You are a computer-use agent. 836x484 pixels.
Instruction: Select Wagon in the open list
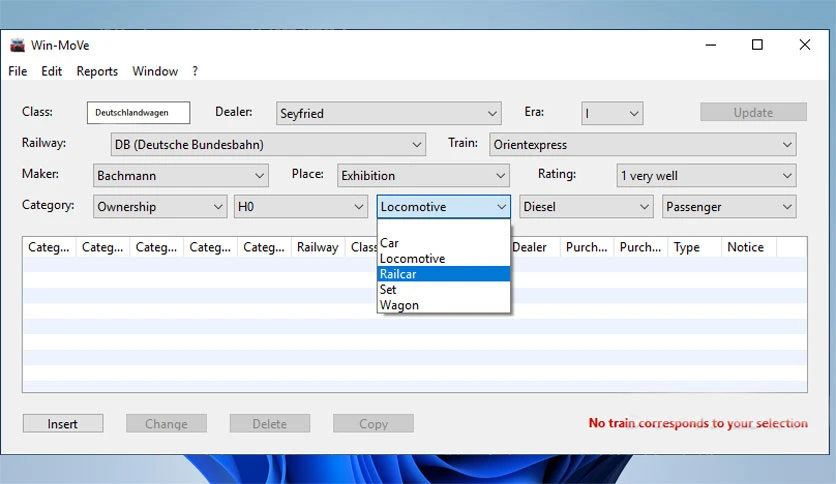coord(444,305)
